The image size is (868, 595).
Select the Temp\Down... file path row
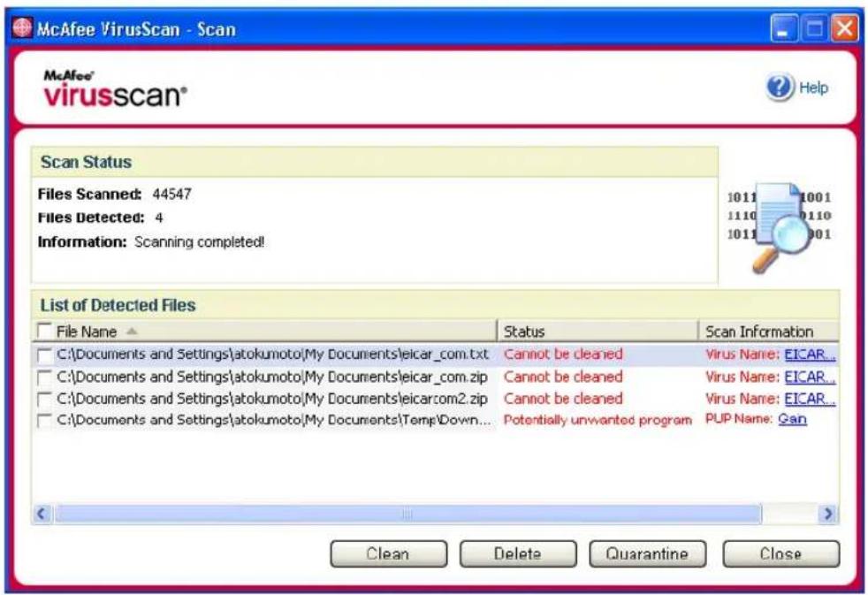(273, 420)
